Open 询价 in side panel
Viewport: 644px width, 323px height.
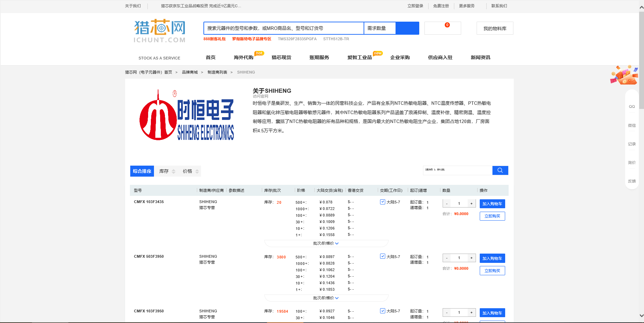tap(632, 163)
